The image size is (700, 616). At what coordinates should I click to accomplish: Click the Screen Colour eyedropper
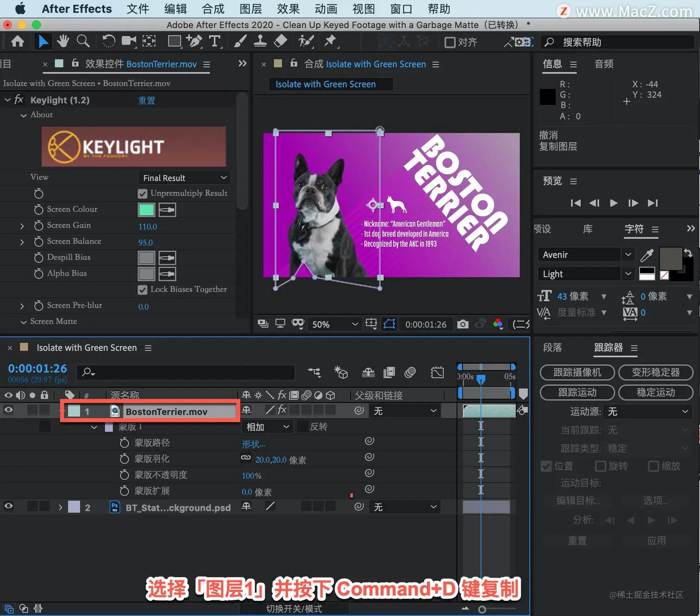pos(167,210)
